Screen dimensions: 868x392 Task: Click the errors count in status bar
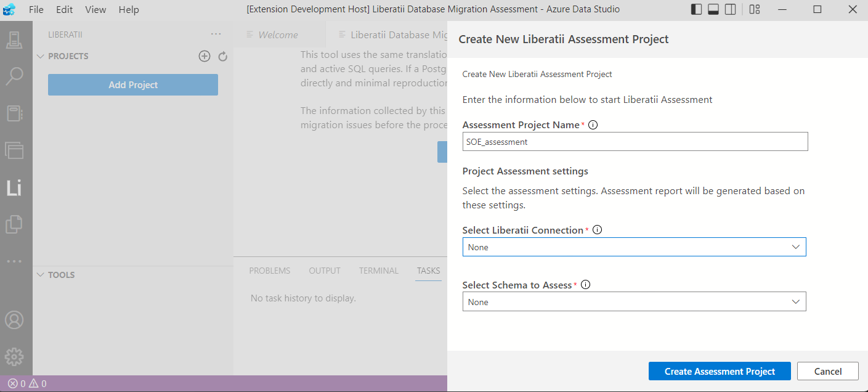(x=17, y=383)
